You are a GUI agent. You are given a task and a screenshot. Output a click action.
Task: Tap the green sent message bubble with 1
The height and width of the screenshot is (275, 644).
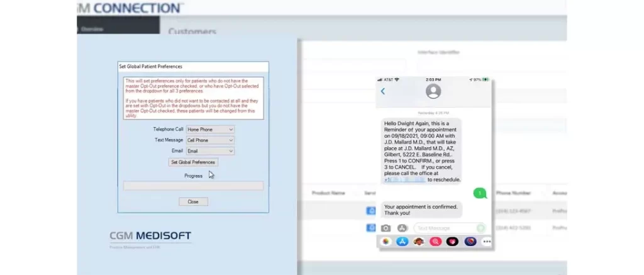[480, 193]
